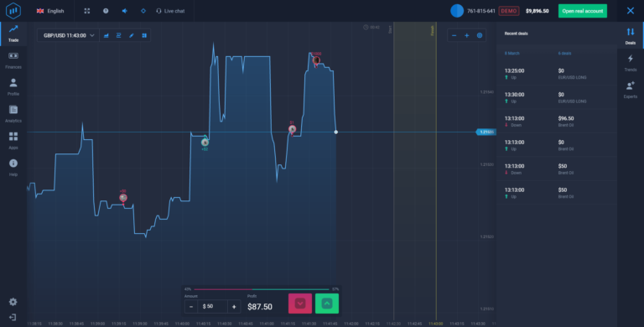Select the drawing pencil tool

pos(132,35)
